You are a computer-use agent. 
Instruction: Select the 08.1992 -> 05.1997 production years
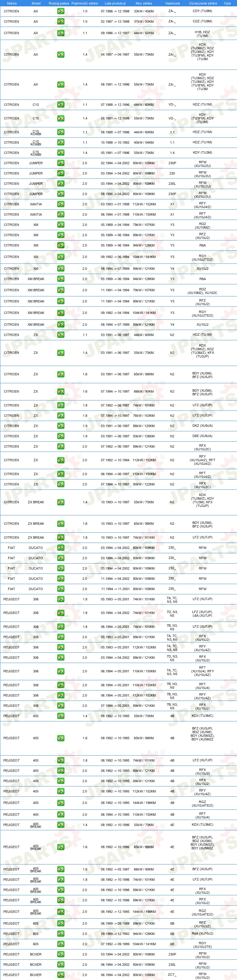pyautogui.click(x=115, y=869)
